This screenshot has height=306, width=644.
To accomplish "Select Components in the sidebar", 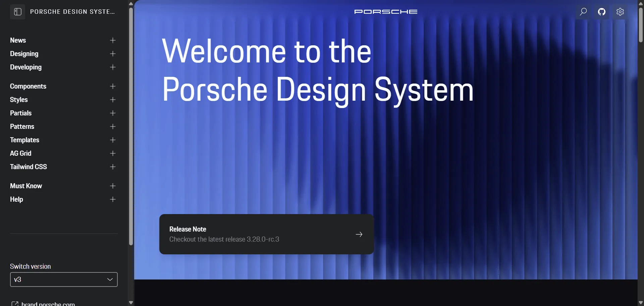I will (x=28, y=86).
